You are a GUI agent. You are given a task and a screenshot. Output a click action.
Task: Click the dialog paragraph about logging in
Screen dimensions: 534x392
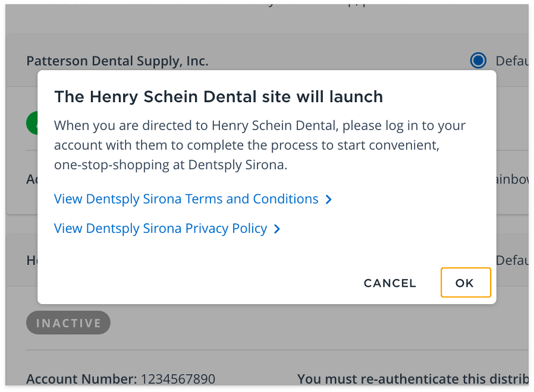pyautogui.click(x=259, y=146)
